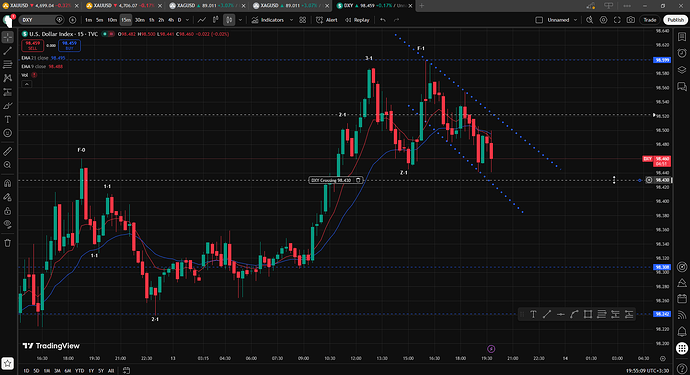
Task: Hide all drawings with eye icon
Action: [7, 224]
